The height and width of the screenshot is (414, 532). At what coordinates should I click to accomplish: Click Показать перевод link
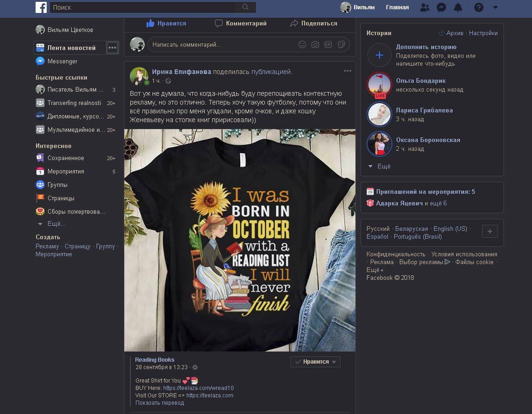pos(160,403)
